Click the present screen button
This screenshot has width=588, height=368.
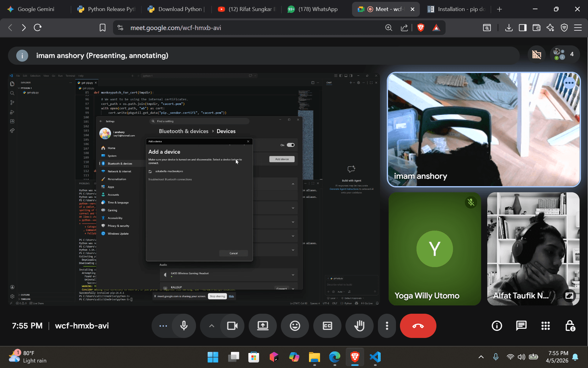click(263, 326)
